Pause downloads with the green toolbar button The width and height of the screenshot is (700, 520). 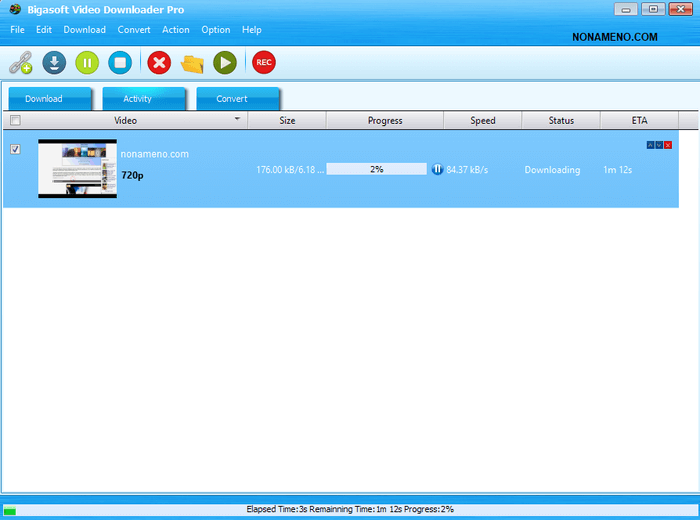pos(87,63)
